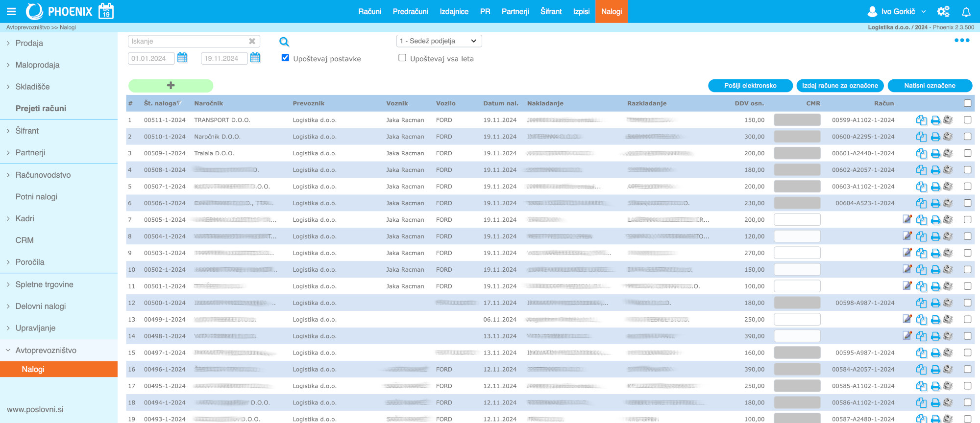Screen dimensions: 980x423
Task: Uncheck the 'Upoštevaj postavke' checkbox
Action: coord(285,58)
